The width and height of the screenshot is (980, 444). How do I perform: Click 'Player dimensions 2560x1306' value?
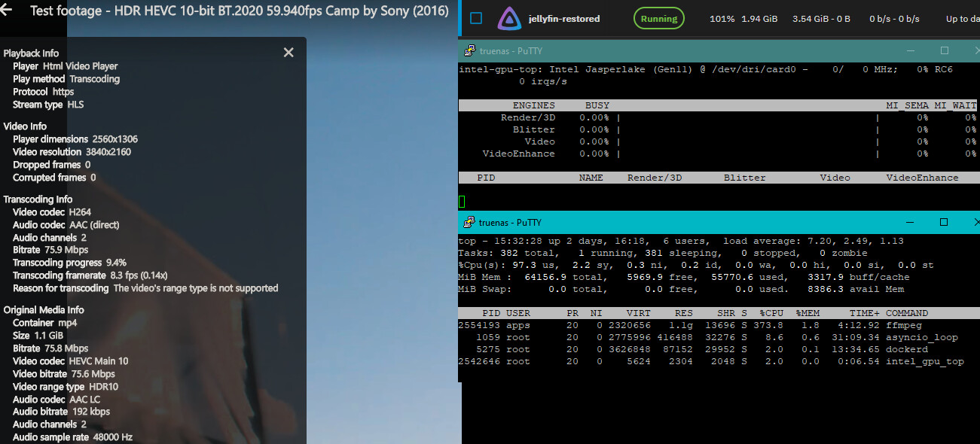click(x=115, y=139)
